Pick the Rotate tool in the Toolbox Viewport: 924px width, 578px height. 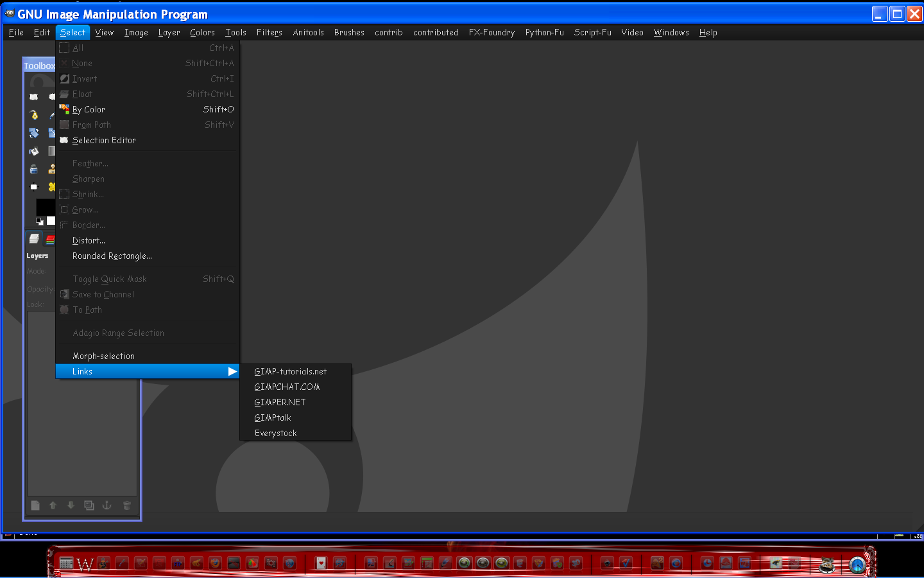point(34,133)
